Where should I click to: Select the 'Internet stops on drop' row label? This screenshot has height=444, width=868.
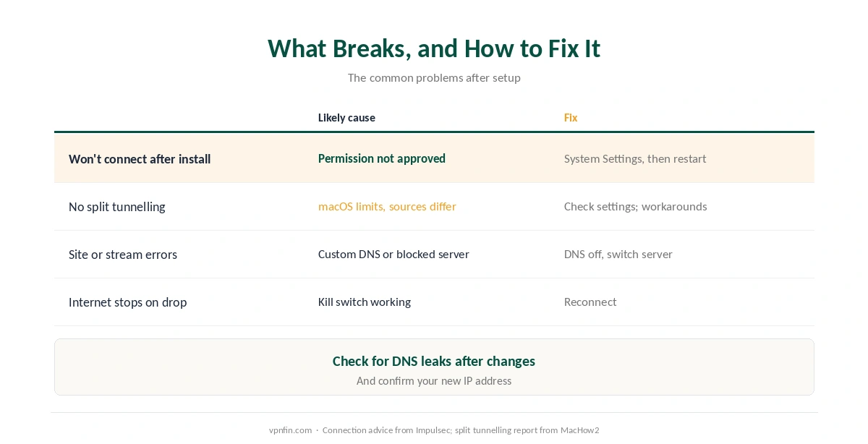[x=127, y=302]
